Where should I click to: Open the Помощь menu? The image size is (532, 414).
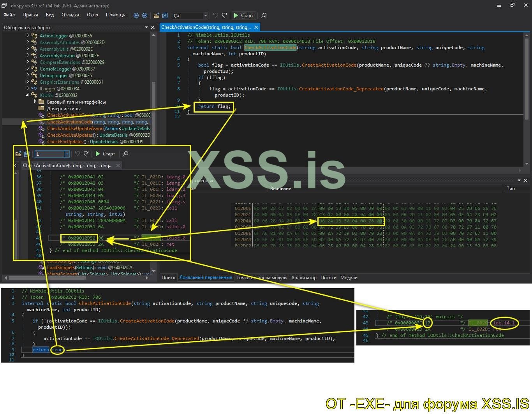116,15
